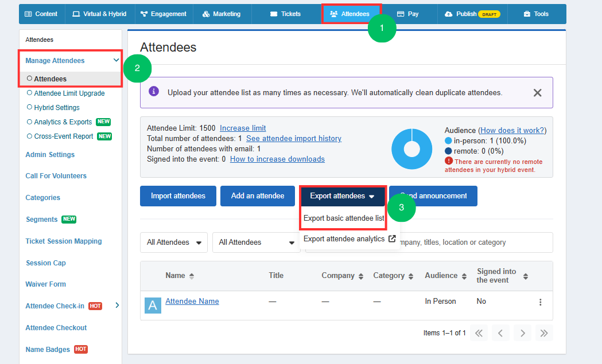Open the How does it work link
Screen dimensions: 602x364
(x=512, y=131)
